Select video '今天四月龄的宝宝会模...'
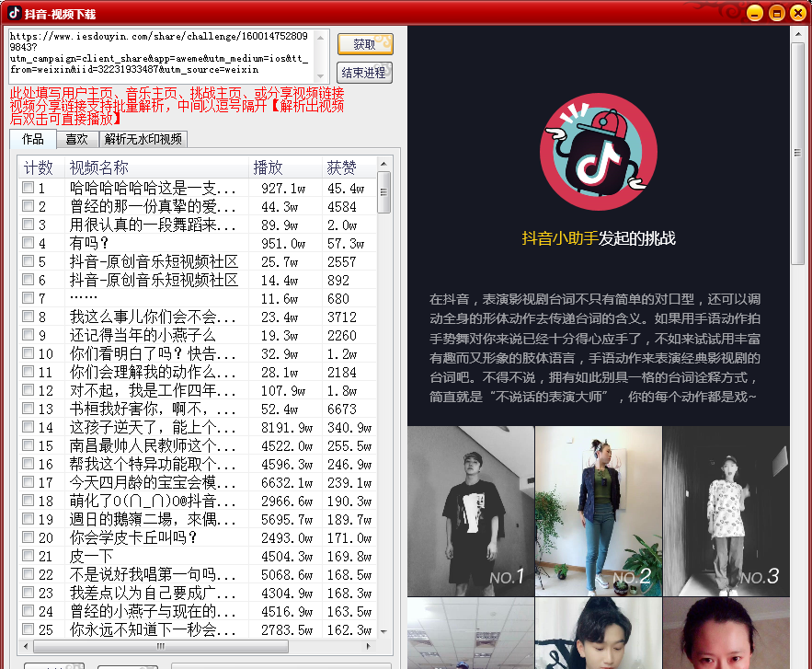 coord(153,482)
